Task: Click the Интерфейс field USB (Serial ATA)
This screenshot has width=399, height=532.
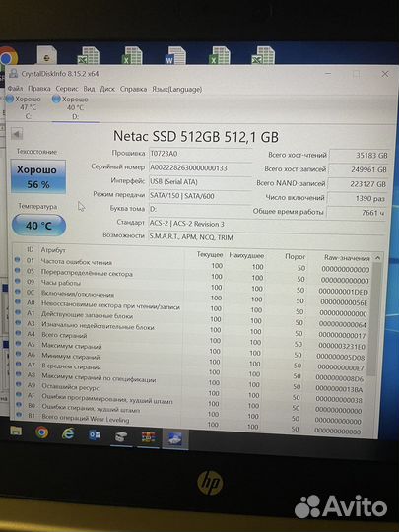Action: coord(200,182)
